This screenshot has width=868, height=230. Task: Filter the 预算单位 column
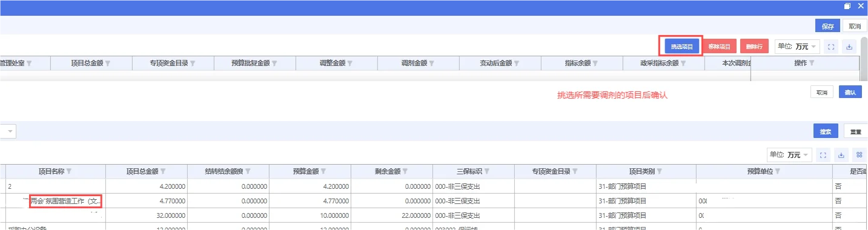click(x=778, y=171)
